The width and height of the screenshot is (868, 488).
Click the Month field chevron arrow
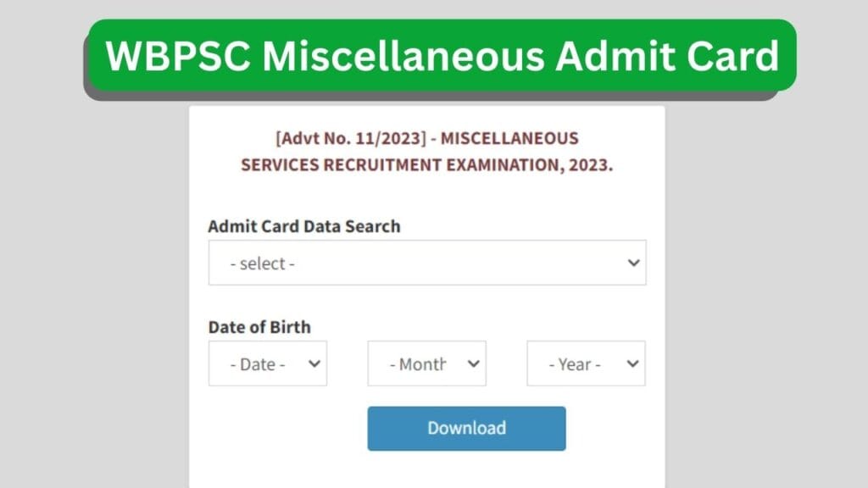[473, 363]
